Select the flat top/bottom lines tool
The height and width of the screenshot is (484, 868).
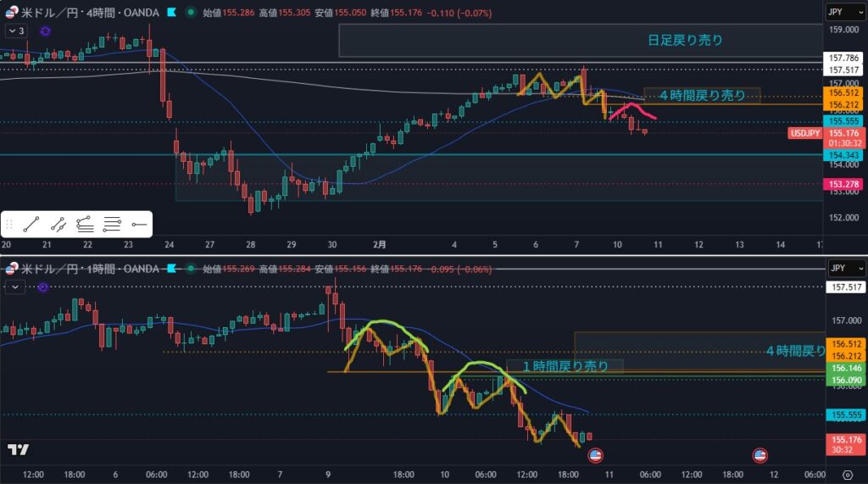(111, 225)
